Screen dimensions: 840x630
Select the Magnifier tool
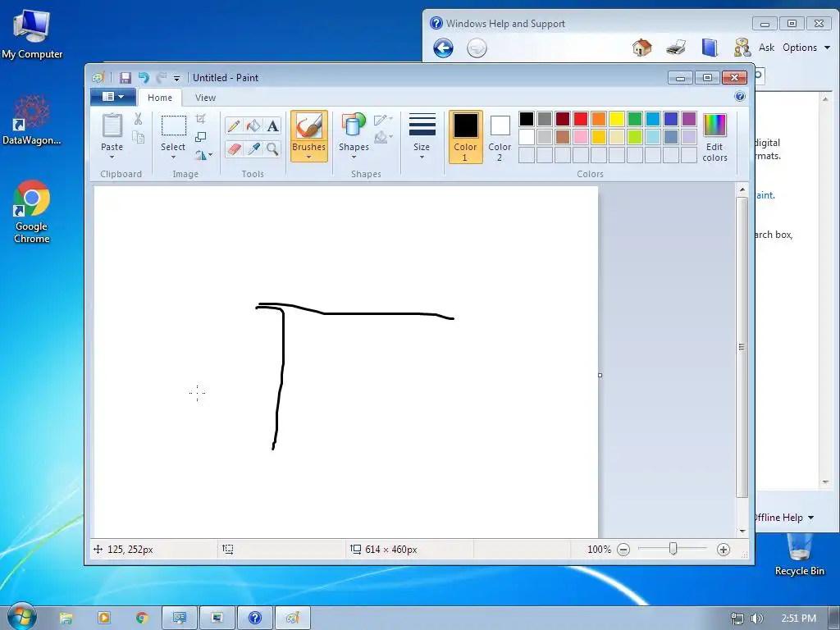point(272,148)
